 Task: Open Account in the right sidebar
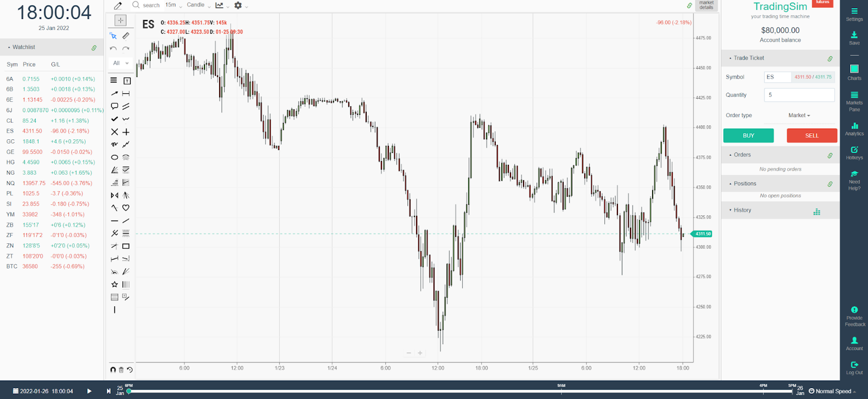(x=854, y=344)
